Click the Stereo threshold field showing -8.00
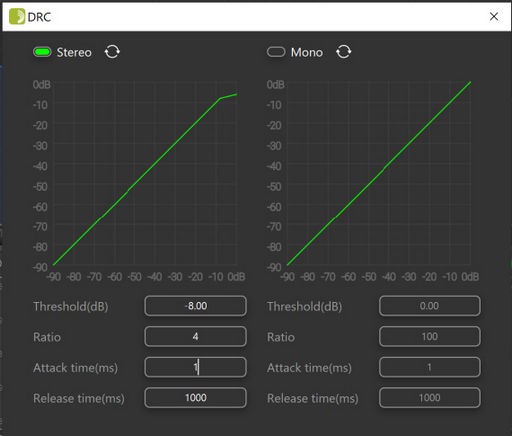This screenshot has height=436, width=512. pyautogui.click(x=196, y=306)
